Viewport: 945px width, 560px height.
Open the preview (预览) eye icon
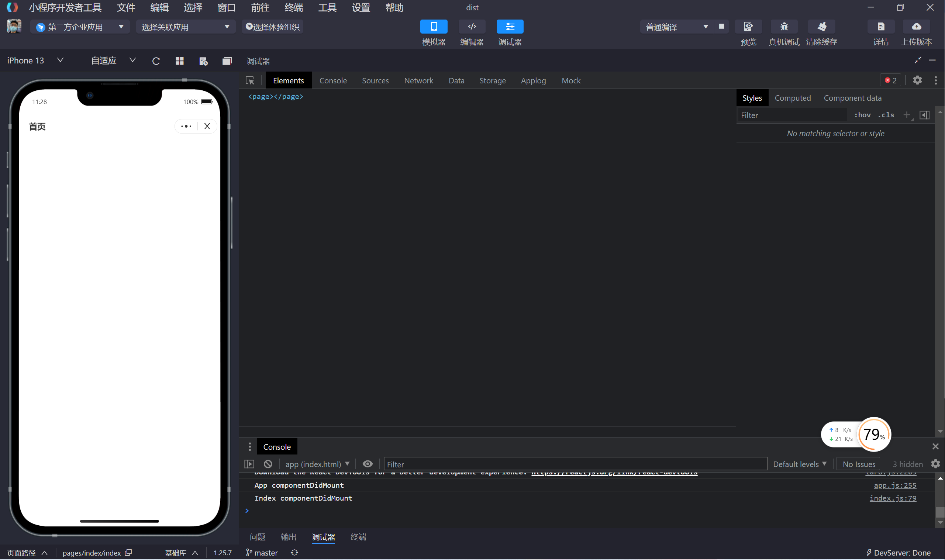pyautogui.click(x=748, y=27)
